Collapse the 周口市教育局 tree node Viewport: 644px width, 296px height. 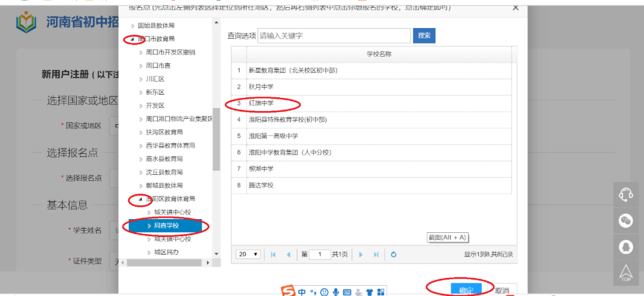click(x=132, y=39)
